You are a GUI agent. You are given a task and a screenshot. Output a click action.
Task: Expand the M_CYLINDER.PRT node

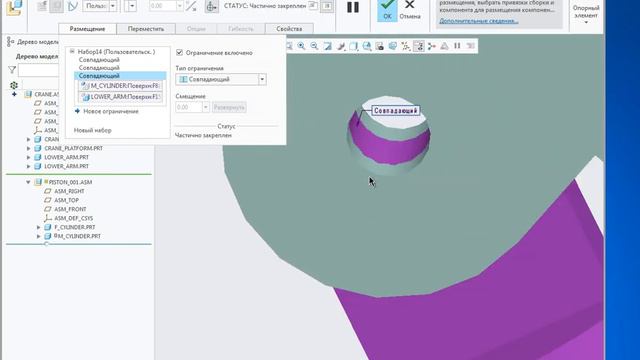[x=39, y=236]
